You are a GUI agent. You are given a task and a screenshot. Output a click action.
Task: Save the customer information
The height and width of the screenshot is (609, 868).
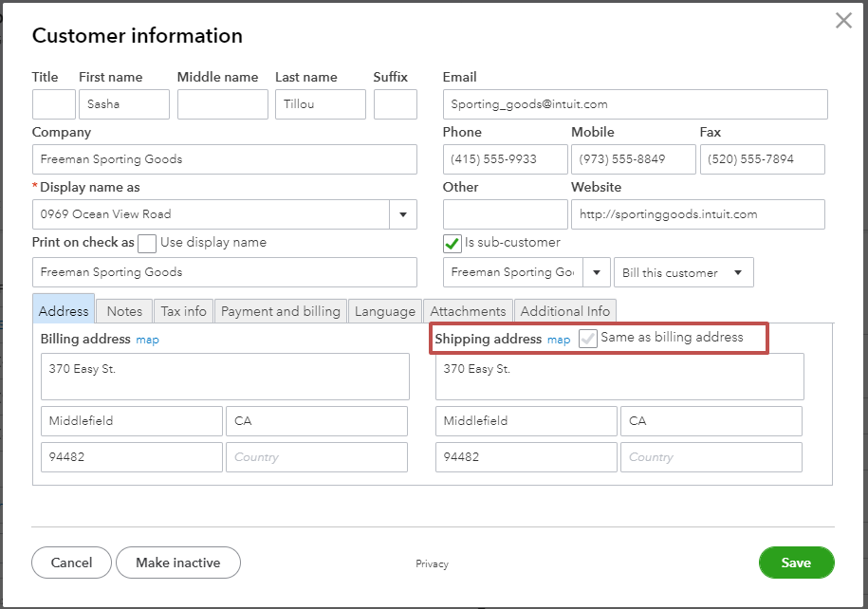point(796,562)
